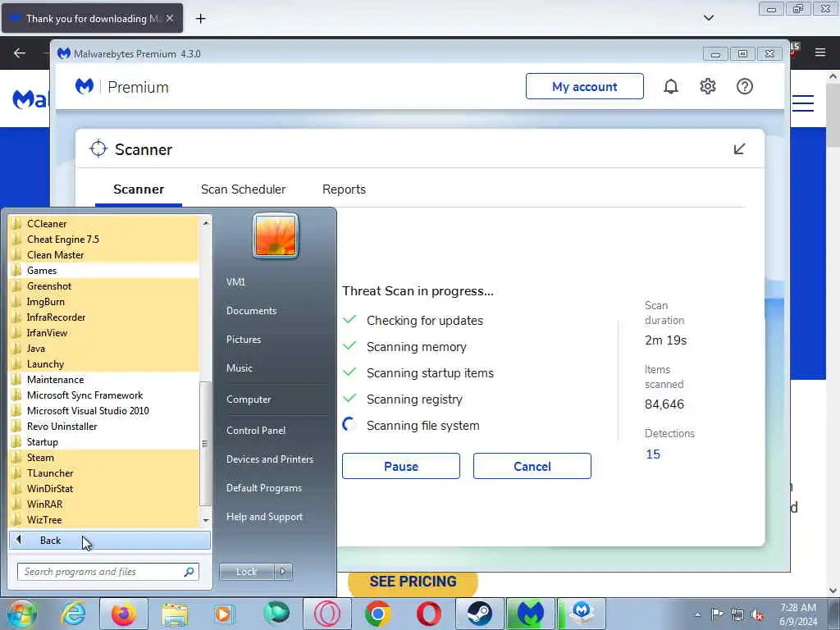The height and width of the screenshot is (630, 840).
Task: Switch to Malwarebytes taskbar button
Action: coord(531,614)
